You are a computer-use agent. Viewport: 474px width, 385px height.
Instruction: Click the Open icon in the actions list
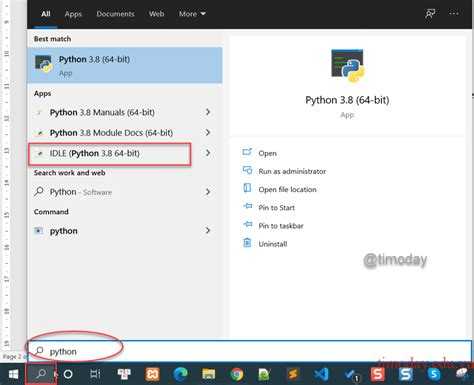pyautogui.click(x=247, y=152)
